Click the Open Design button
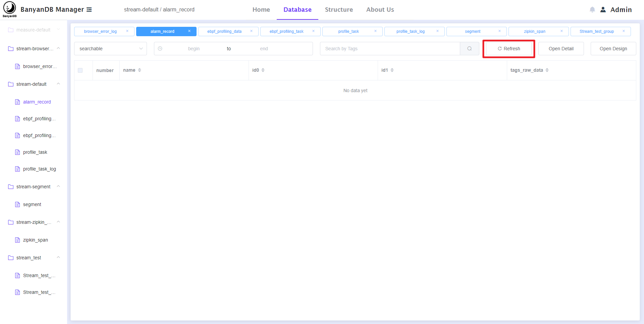The image size is (644, 324). click(613, 49)
